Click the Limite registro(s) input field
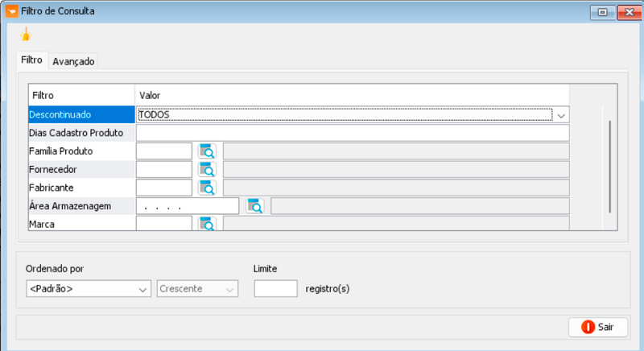644x351 pixels. 275,288
